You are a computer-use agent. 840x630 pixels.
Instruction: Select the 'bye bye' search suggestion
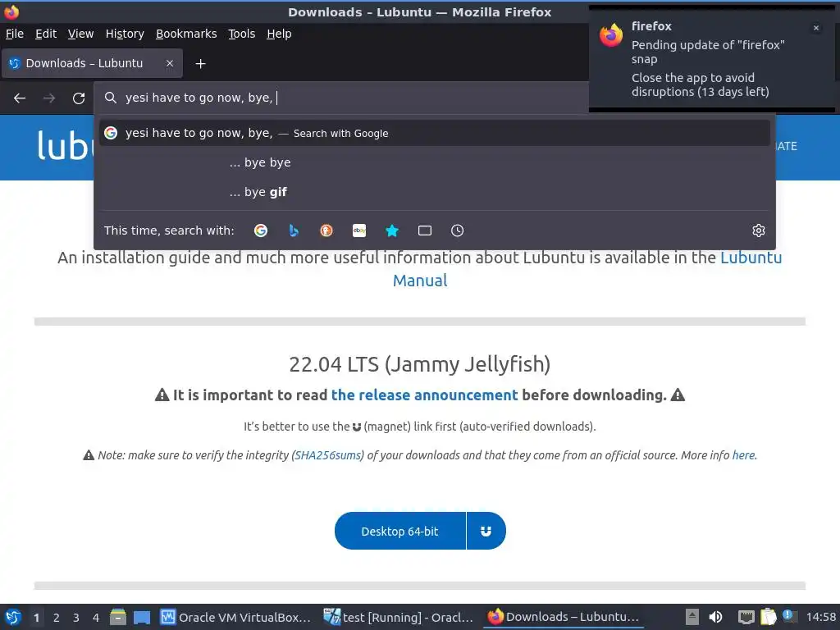pyautogui.click(x=435, y=162)
